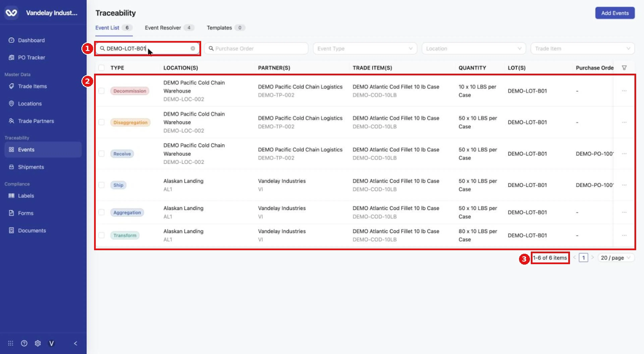Open Trade Items in the sidebar
Viewport: 644px width, 354px height.
coord(43,86)
